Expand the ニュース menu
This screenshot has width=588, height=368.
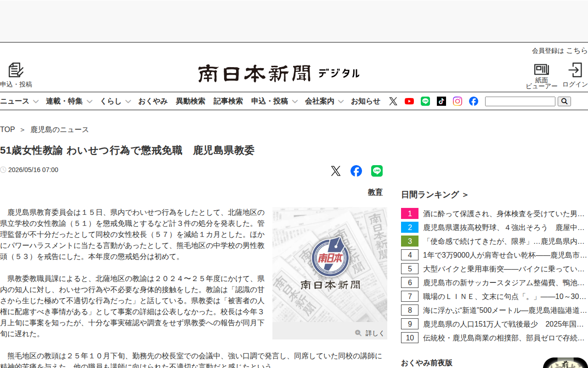coord(19,101)
